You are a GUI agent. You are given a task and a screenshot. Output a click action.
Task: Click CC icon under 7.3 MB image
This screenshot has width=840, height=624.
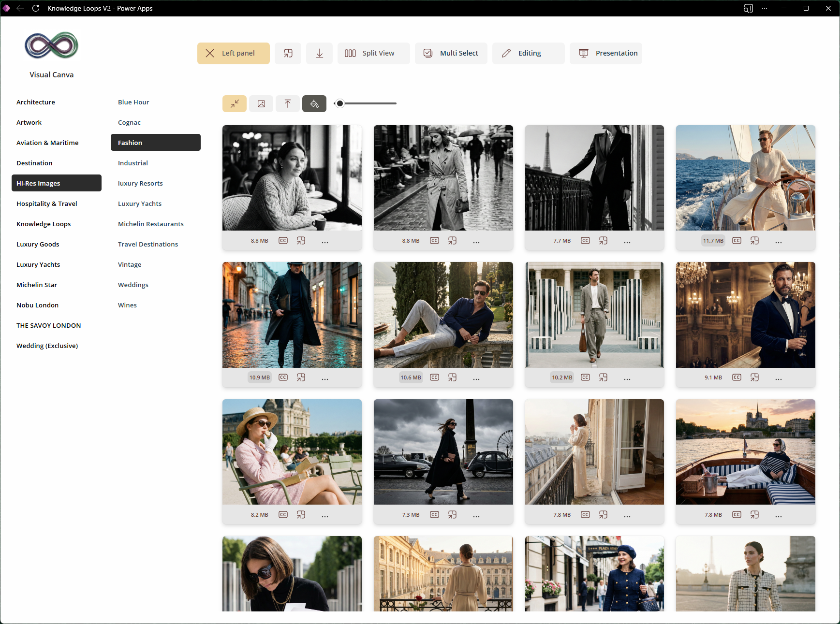tap(434, 515)
